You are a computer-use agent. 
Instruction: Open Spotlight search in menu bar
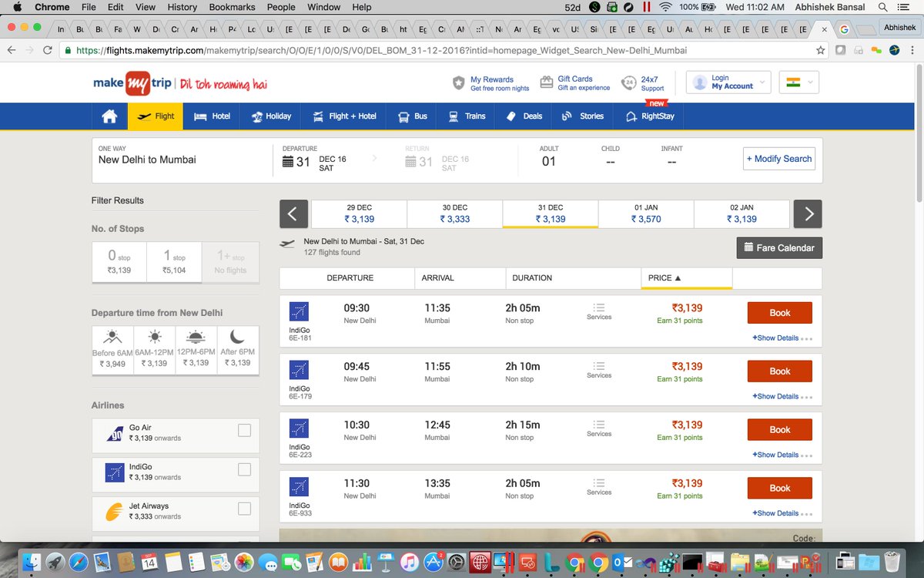[x=883, y=7]
